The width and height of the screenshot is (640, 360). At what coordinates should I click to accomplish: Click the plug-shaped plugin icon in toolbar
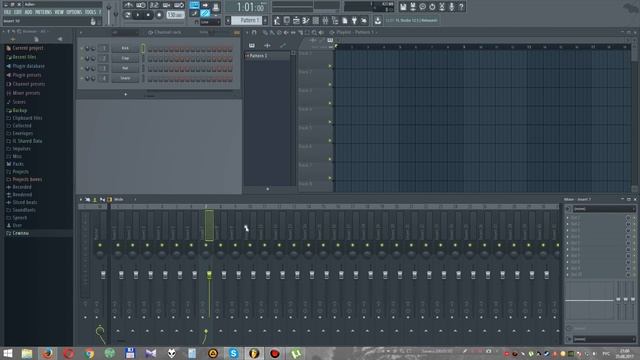point(354,20)
